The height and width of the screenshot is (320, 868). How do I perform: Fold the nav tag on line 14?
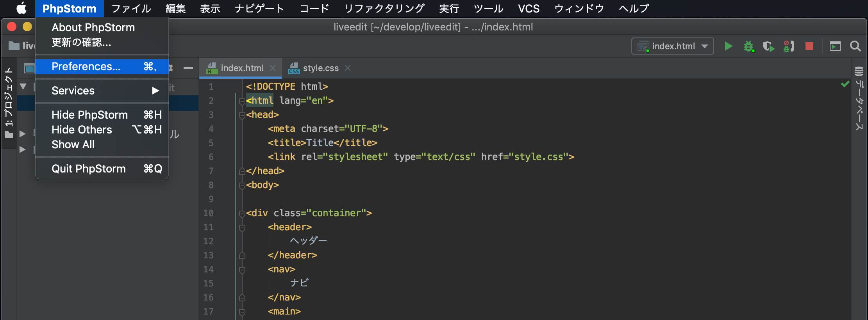click(242, 270)
